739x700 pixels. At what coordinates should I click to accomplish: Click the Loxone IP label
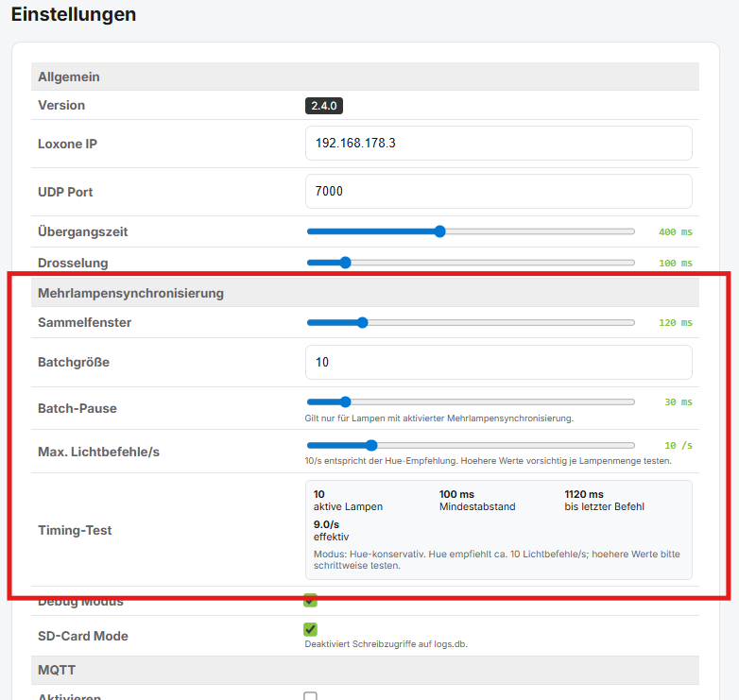click(x=67, y=145)
